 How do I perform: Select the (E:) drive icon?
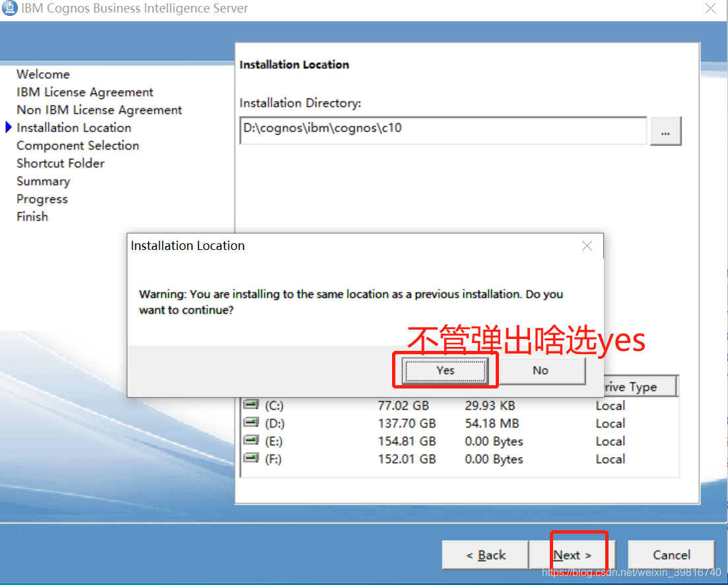point(251,441)
